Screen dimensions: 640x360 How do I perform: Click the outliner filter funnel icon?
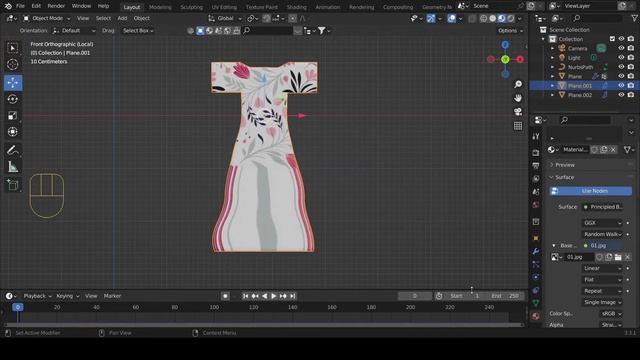tap(634, 18)
